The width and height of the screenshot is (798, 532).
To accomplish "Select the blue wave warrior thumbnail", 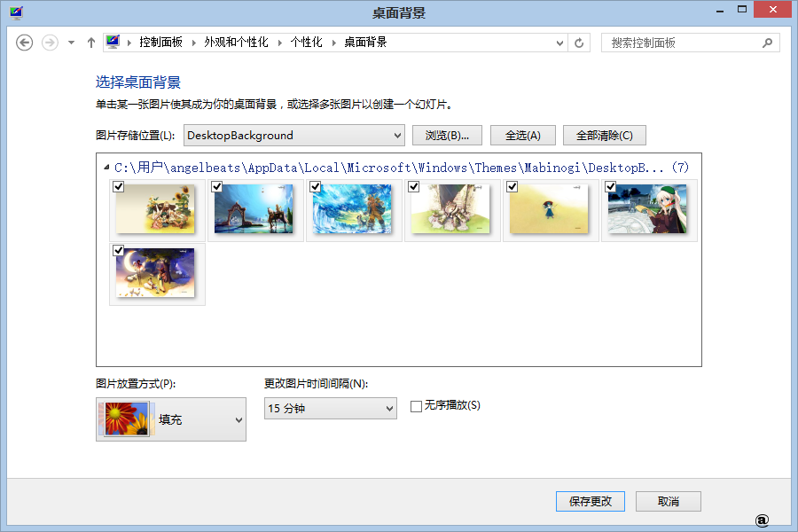I will pyautogui.click(x=352, y=208).
